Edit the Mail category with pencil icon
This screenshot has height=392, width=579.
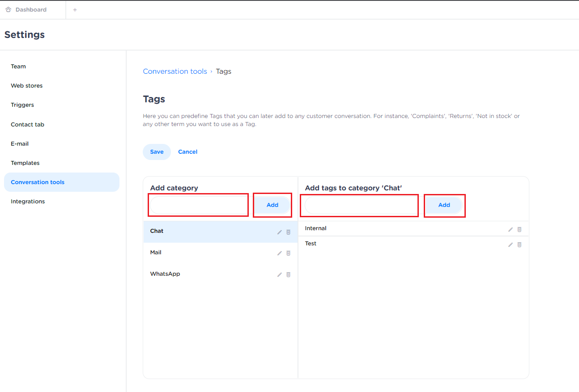[x=280, y=253]
